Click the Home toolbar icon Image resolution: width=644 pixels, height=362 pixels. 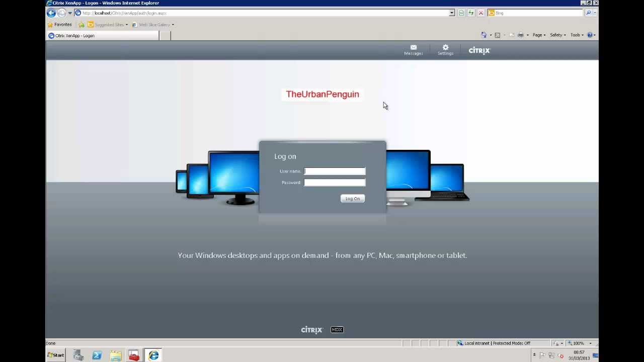[x=484, y=35]
